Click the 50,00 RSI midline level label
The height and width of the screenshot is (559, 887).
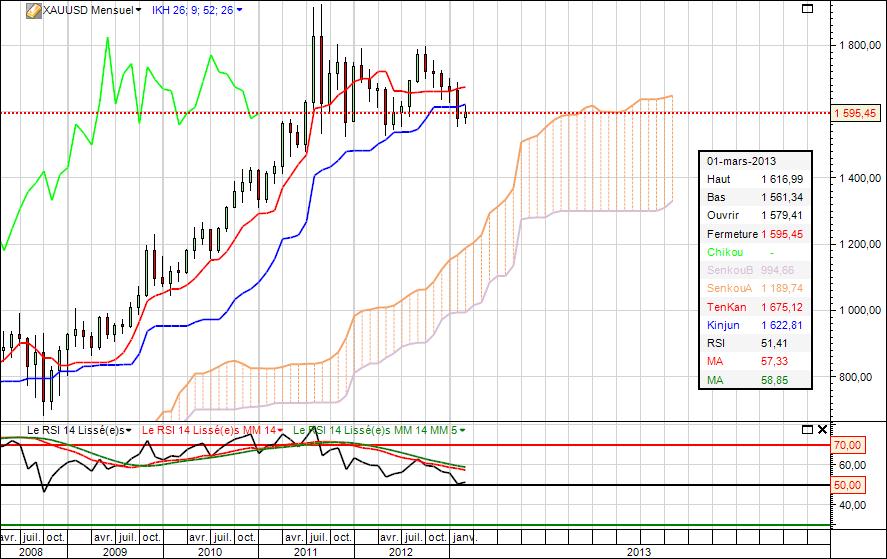pos(847,485)
